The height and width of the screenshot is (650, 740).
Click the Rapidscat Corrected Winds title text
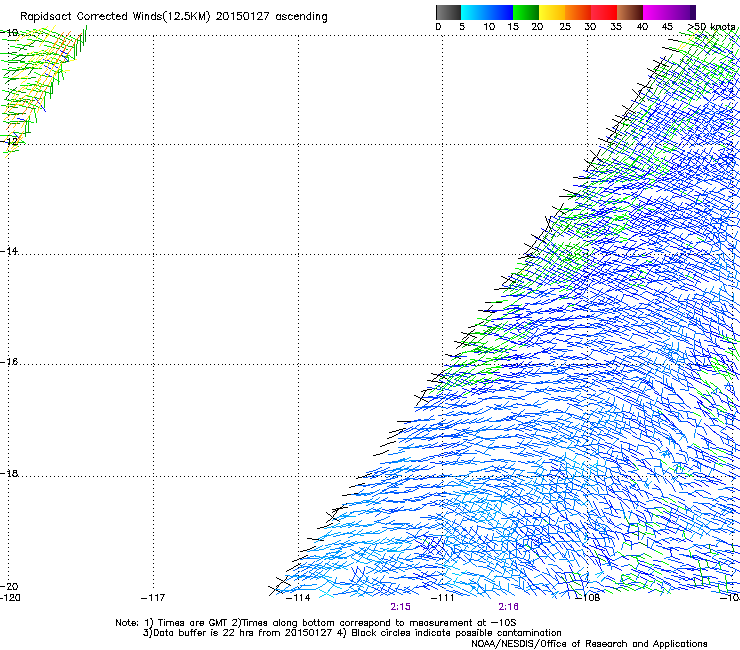pyautogui.click(x=174, y=17)
